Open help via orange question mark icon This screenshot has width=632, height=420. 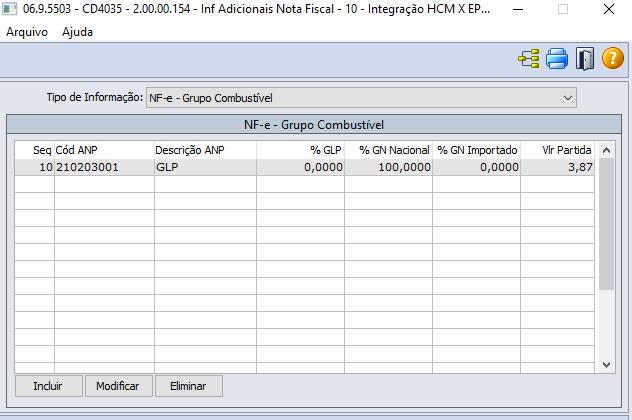(x=613, y=58)
